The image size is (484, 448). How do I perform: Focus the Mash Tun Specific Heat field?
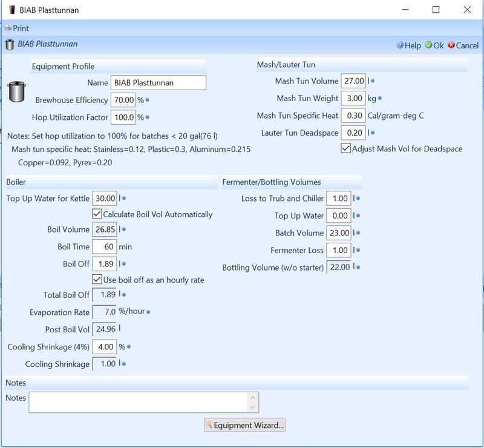click(x=353, y=116)
